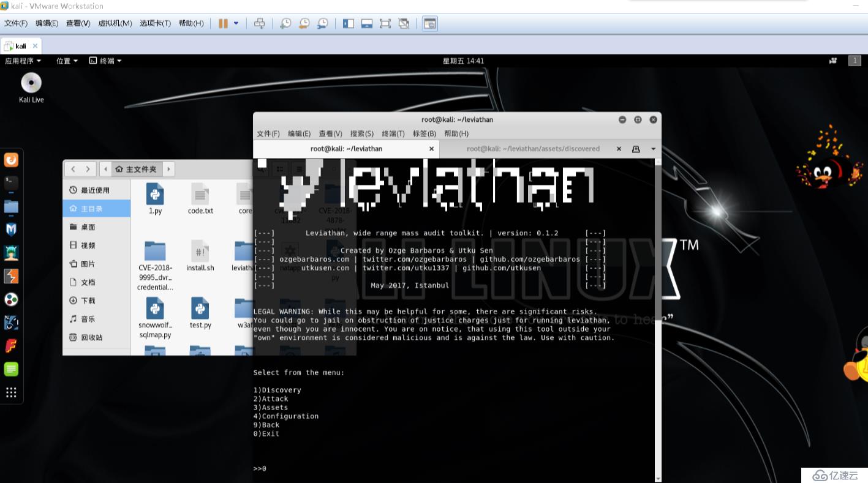
Task: Select 文档 in file manager sidebar
Action: pyautogui.click(x=97, y=282)
